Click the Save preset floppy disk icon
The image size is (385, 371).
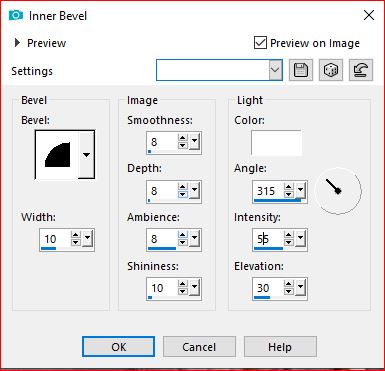(x=301, y=70)
